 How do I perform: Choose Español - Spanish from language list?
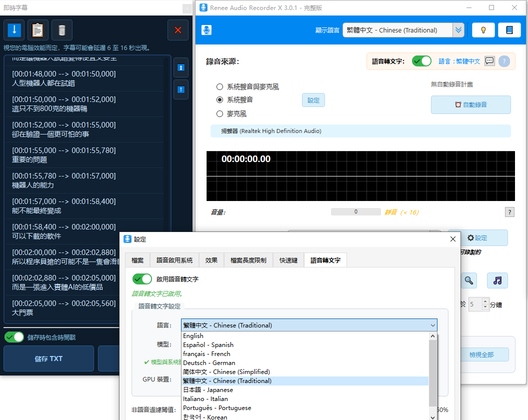coord(305,345)
